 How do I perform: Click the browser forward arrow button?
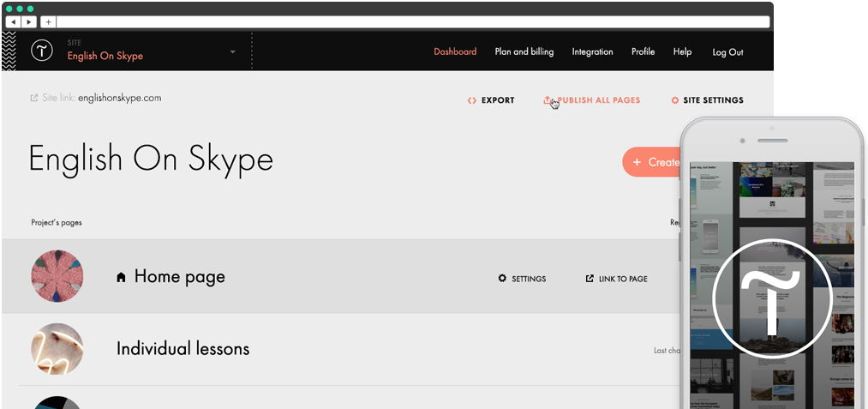point(30,21)
